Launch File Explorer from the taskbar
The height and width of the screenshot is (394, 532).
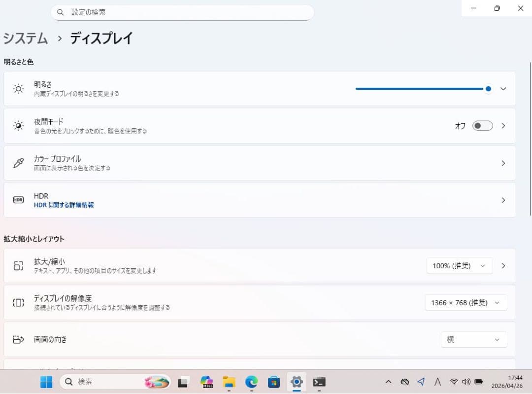[x=229, y=382]
